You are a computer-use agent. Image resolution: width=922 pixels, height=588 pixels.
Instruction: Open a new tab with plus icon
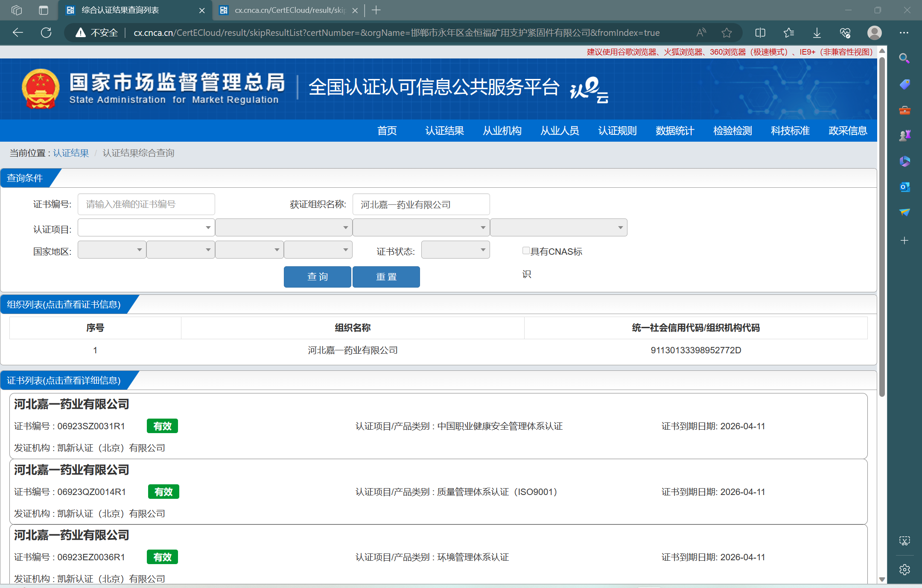click(376, 10)
